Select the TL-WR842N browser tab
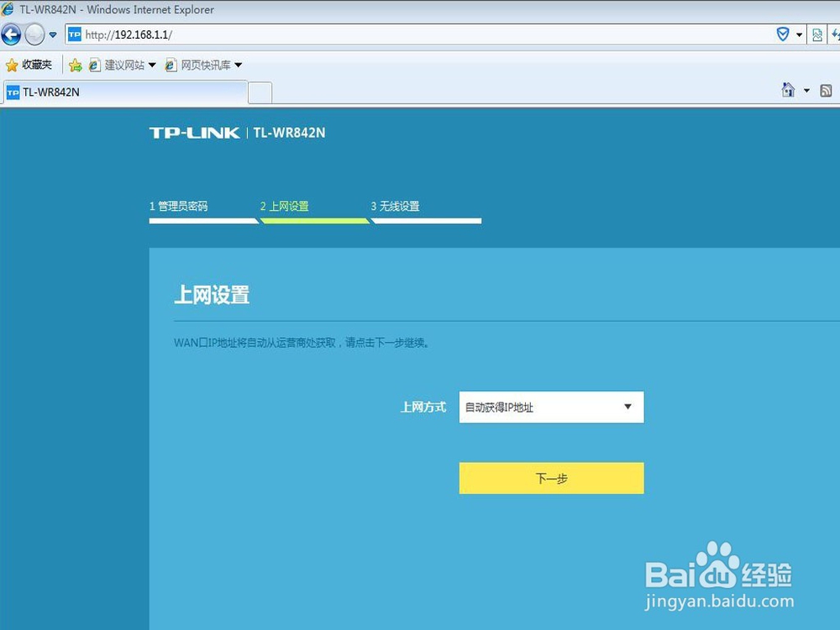 pyautogui.click(x=126, y=92)
